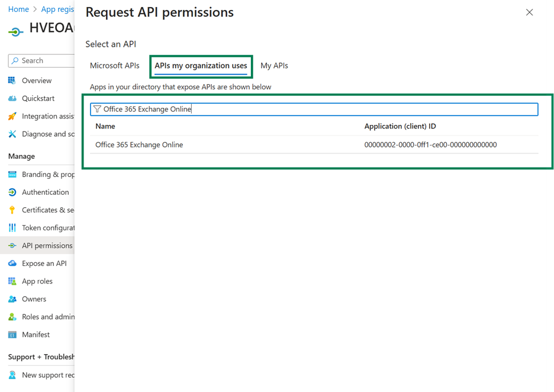Click the magnifier icon in sidebar search
Viewport: 554px width, 392px height.
[15, 60]
